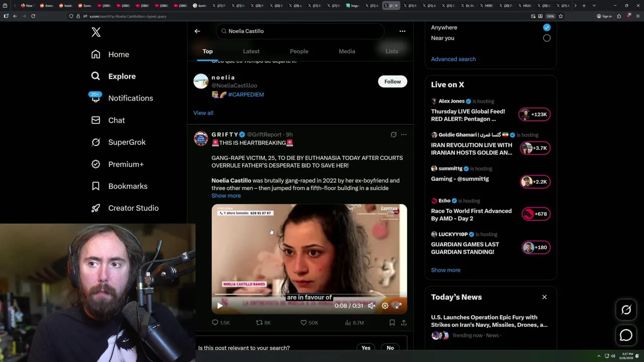Open Bookmarks in the sidebar

click(x=119, y=186)
